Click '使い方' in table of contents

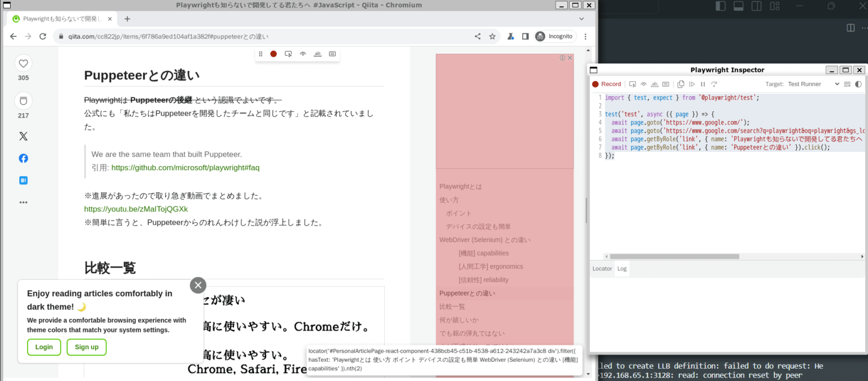click(x=449, y=200)
